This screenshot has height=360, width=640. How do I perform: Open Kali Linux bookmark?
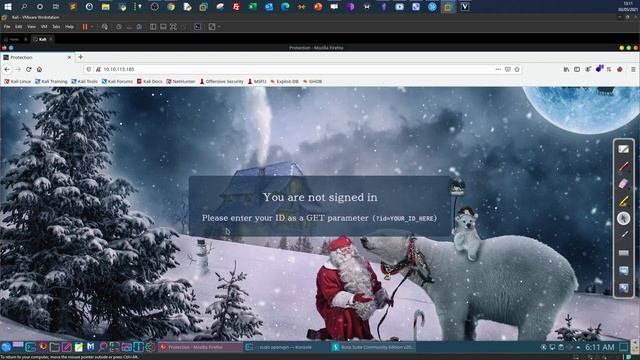pyautogui.click(x=18, y=82)
